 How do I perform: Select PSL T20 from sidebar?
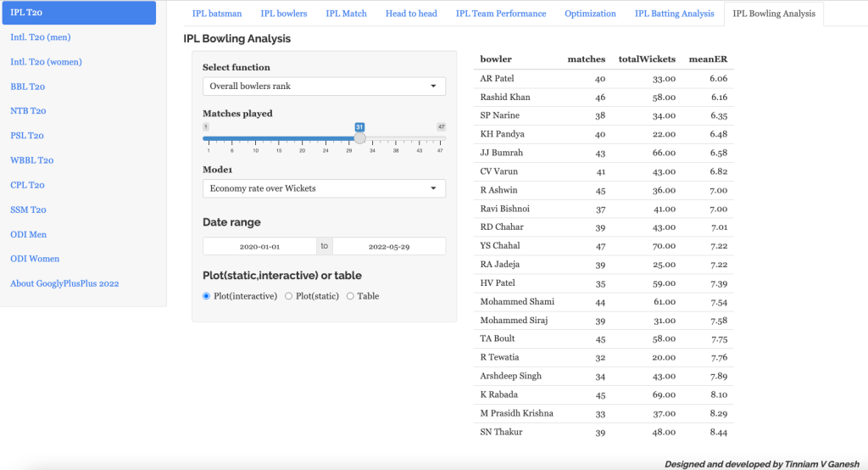coord(27,136)
